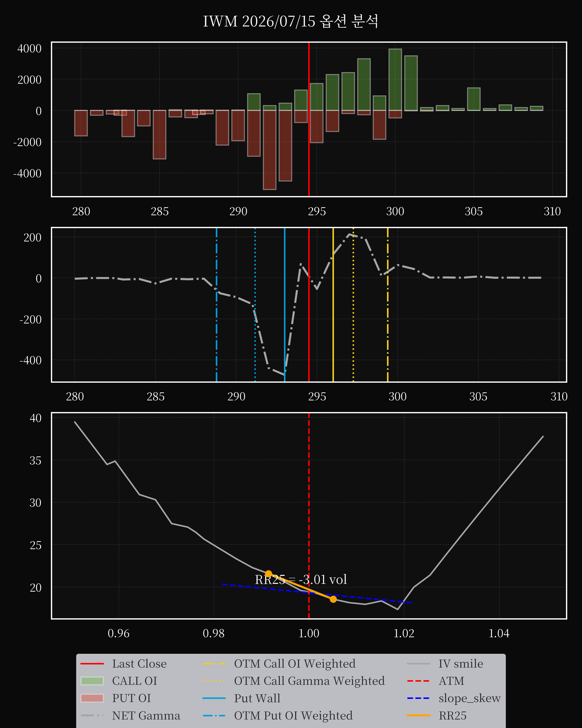Click the CALL OI legend label text

click(135, 681)
